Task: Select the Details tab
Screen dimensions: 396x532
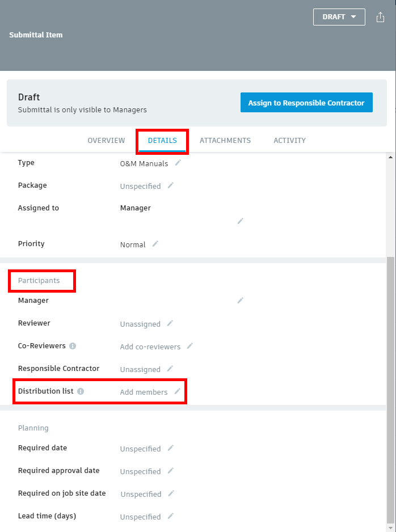Action: point(162,140)
